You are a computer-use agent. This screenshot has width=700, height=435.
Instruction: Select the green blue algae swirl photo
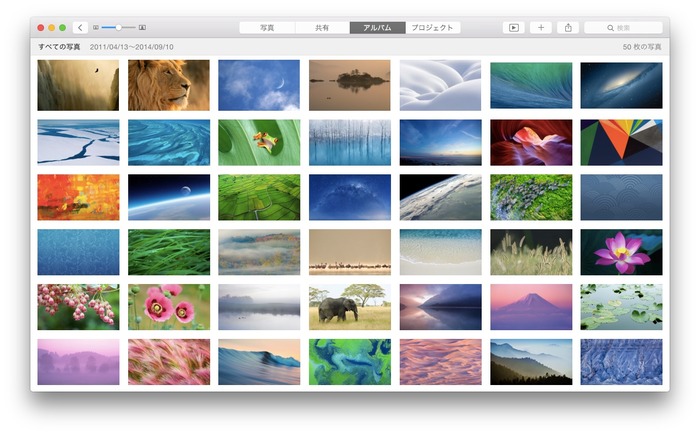click(350, 362)
